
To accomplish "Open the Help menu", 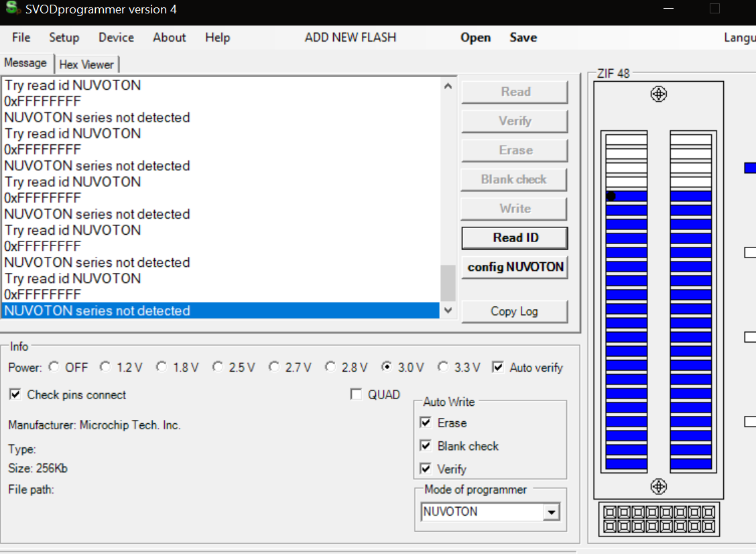I will tap(217, 37).
